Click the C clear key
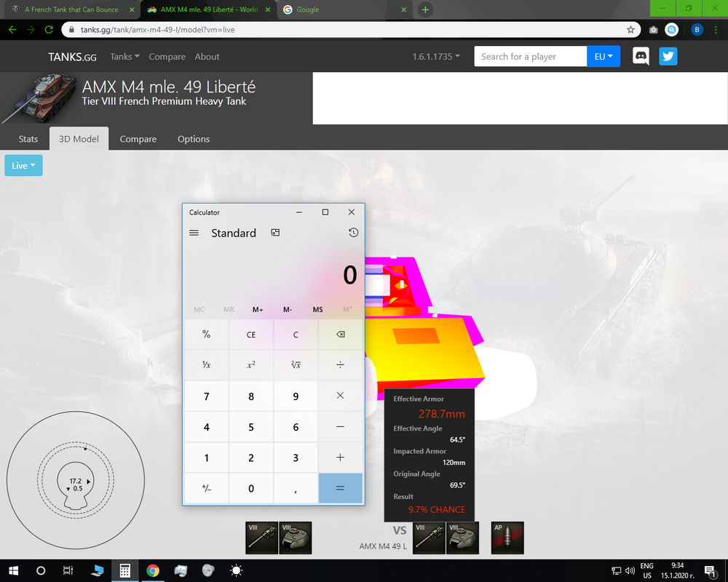Viewport: 728px width, 582px height. coord(296,334)
